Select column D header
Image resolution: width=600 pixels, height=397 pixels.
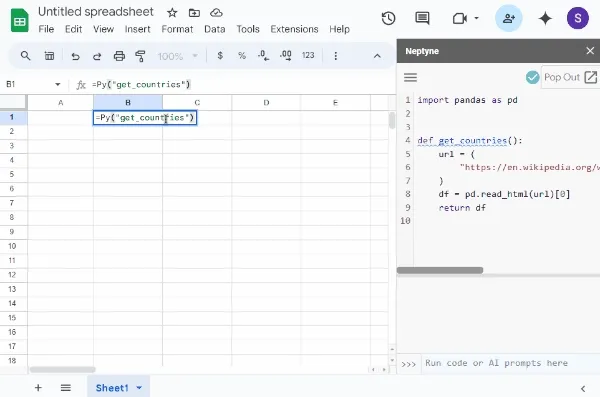pos(266,102)
